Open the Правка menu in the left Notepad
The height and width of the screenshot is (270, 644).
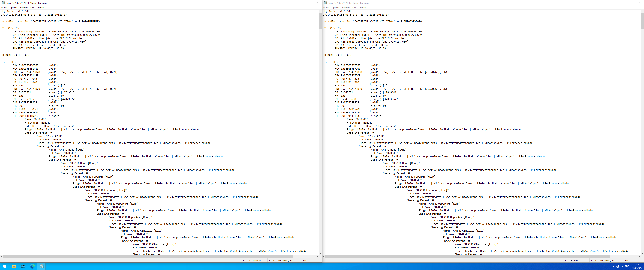13,8
